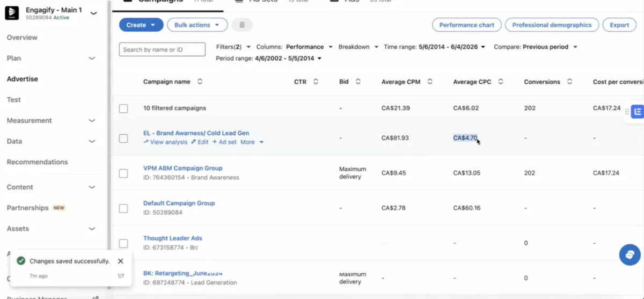
Task: Click the Export button
Action: [619, 25]
